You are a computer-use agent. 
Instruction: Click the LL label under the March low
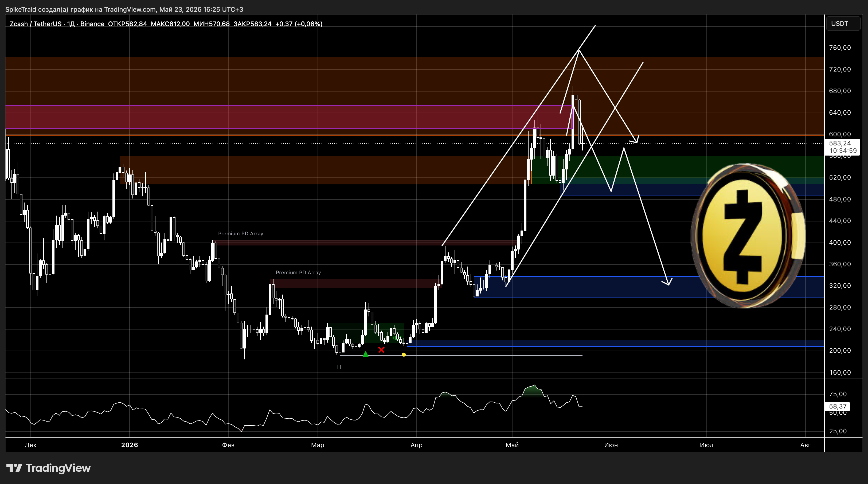pos(340,367)
